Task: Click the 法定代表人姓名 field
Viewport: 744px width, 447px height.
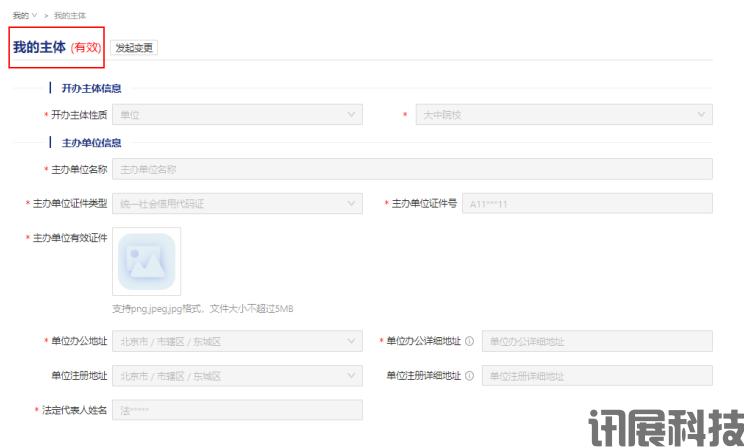Action: [237, 410]
